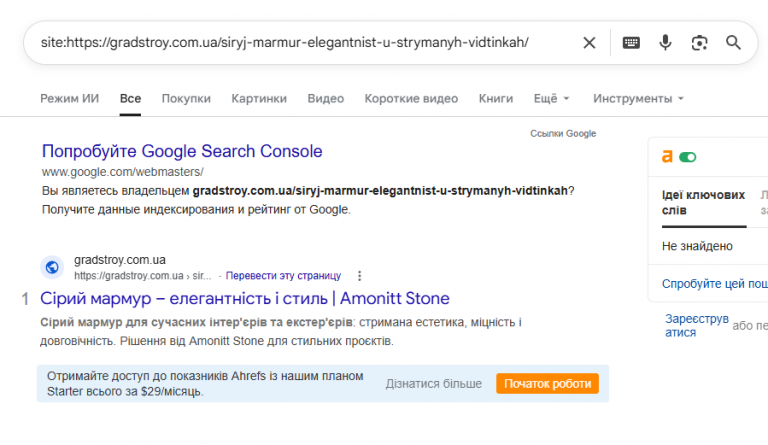Open the Покупки tab
The image size is (768, 445).
186,98
